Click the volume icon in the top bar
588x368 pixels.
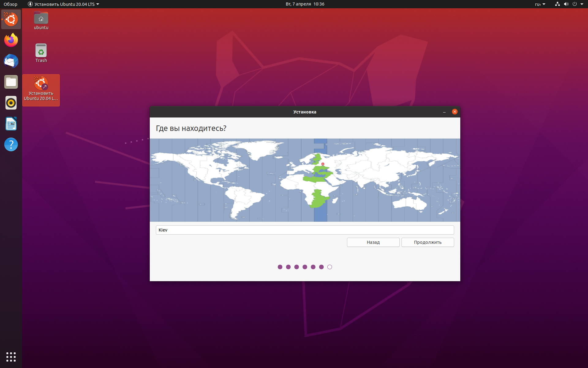(566, 4)
